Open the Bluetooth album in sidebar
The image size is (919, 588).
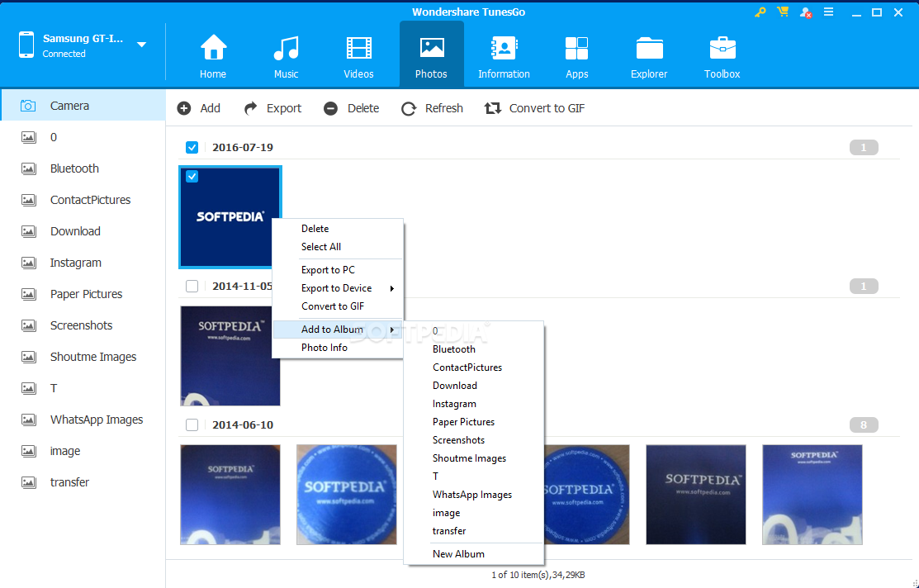(x=83, y=168)
